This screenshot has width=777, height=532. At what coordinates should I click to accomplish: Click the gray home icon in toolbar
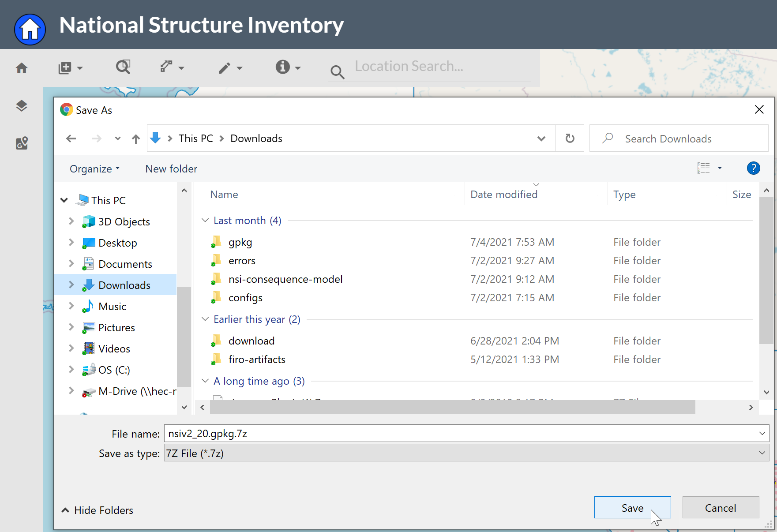coord(22,68)
